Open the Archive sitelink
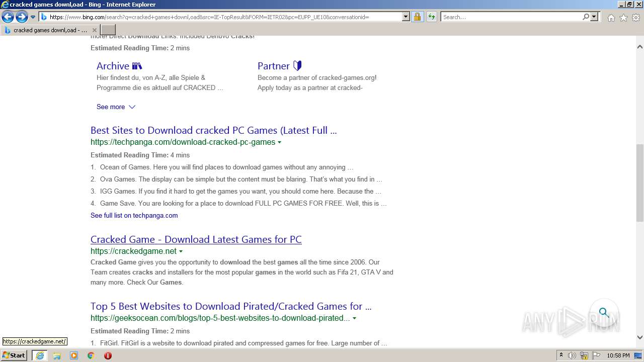 (x=119, y=66)
